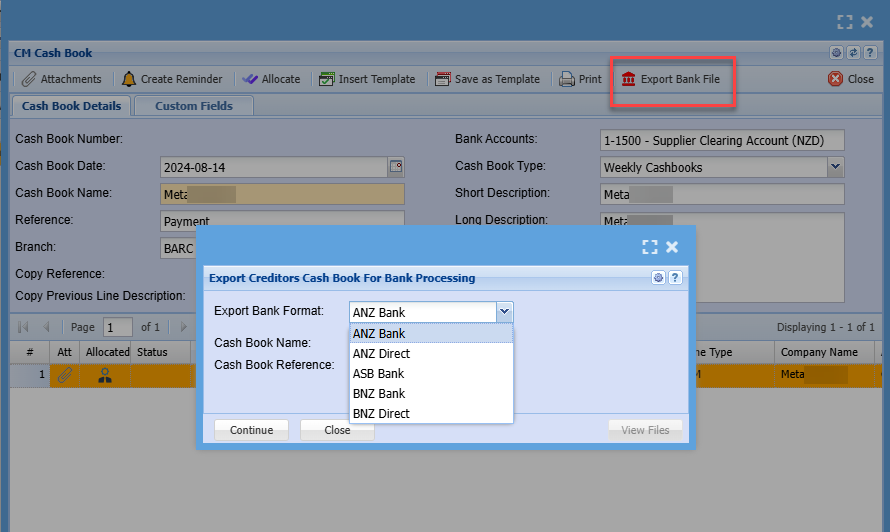Image resolution: width=890 pixels, height=532 pixels.
Task: Click Save as Template
Action: pos(488,79)
